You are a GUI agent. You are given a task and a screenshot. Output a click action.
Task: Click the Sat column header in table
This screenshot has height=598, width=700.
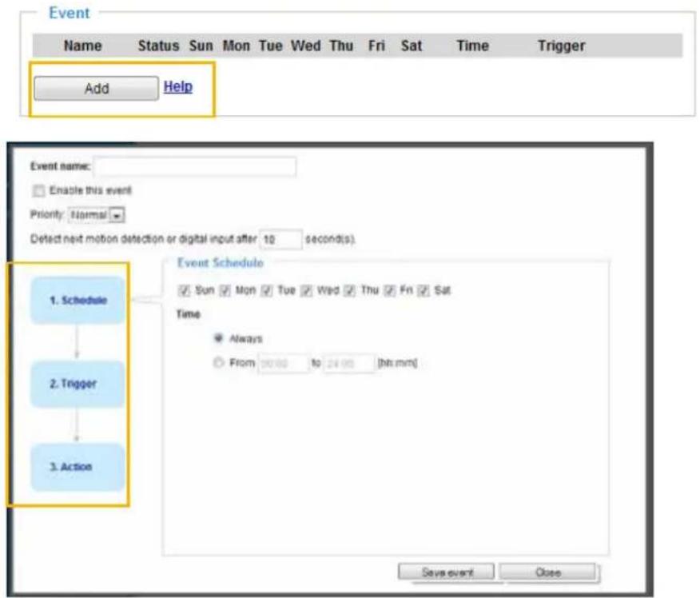412,46
